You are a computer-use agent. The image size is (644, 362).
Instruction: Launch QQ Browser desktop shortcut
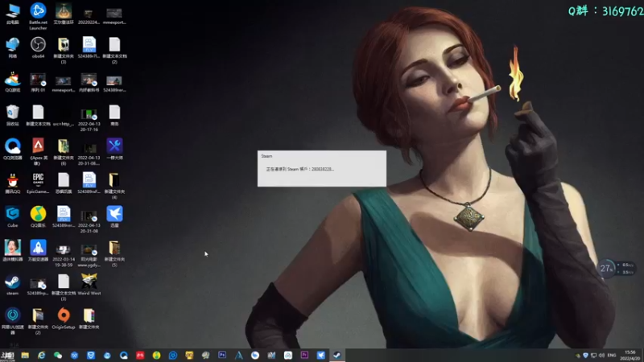point(13,149)
